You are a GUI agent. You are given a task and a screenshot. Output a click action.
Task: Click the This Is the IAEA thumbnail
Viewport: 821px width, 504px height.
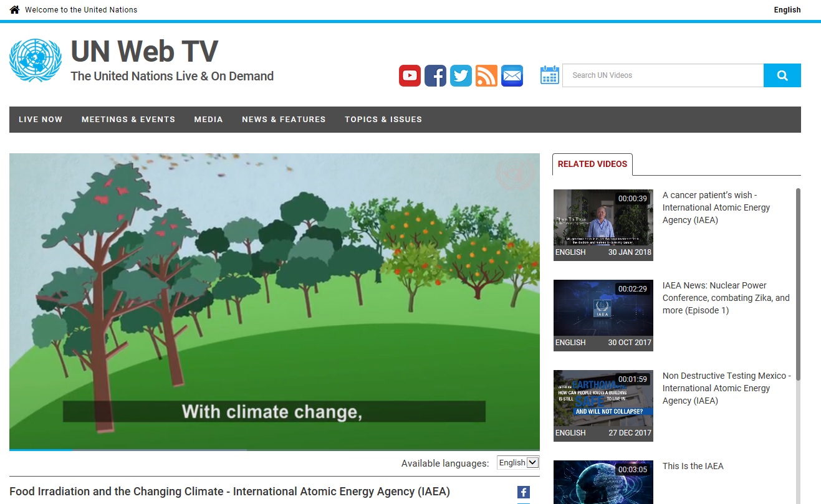tap(603, 482)
